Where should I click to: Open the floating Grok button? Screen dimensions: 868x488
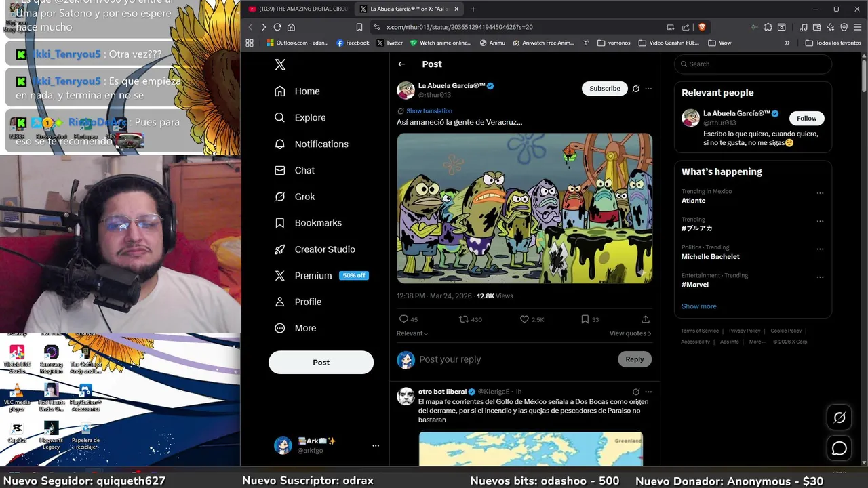tap(840, 418)
